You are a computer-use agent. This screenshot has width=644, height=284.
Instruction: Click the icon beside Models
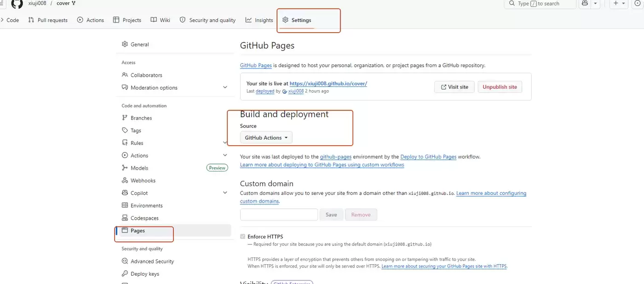pyautogui.click(x=125, y=168)
